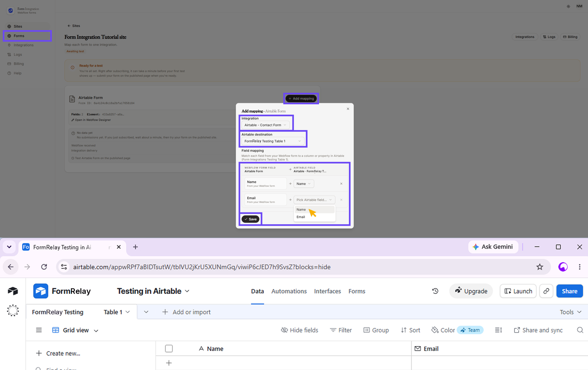Screen dimensions: 588x370
Task: Select Name in the field options list
Action: coord(315,209)
